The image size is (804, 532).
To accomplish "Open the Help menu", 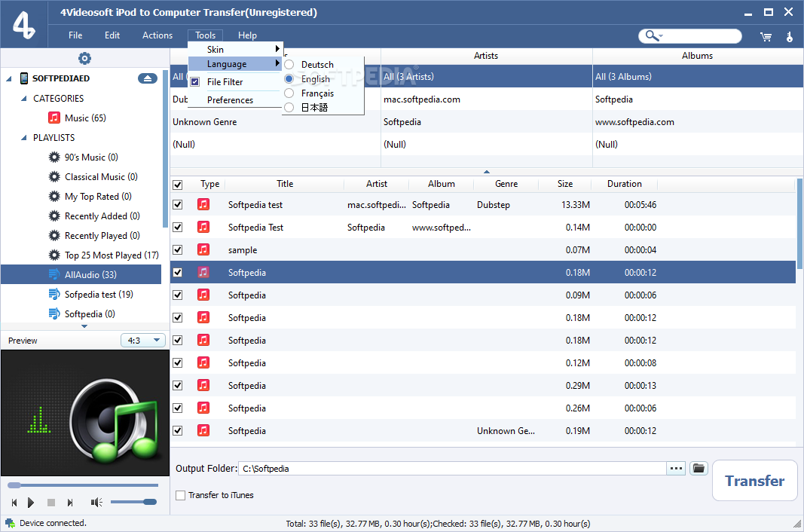I will click(x=247, y=35).
